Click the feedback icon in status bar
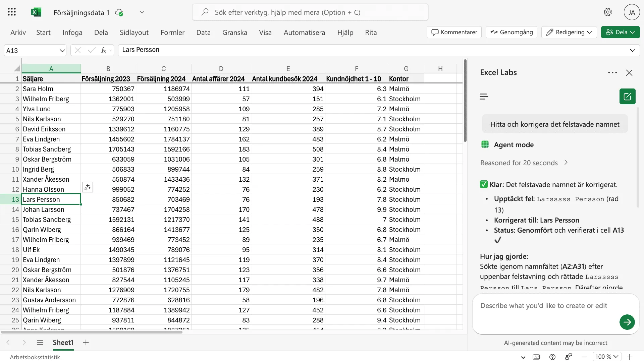 point(568,357)
